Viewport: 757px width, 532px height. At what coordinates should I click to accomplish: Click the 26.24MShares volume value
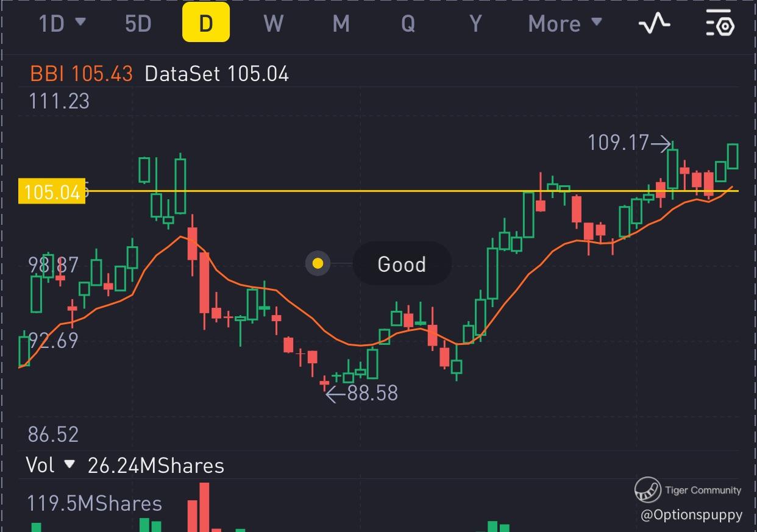point(156,466)
